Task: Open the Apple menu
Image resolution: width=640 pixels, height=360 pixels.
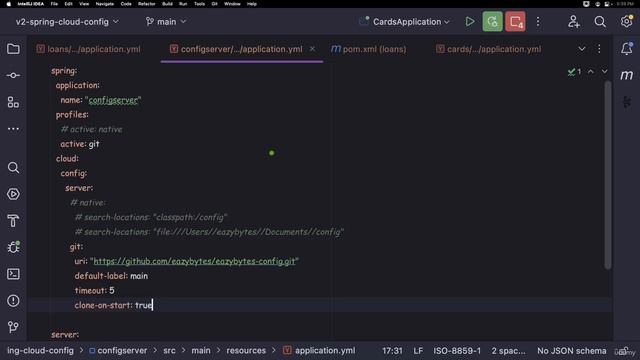Action: (9, 4)
